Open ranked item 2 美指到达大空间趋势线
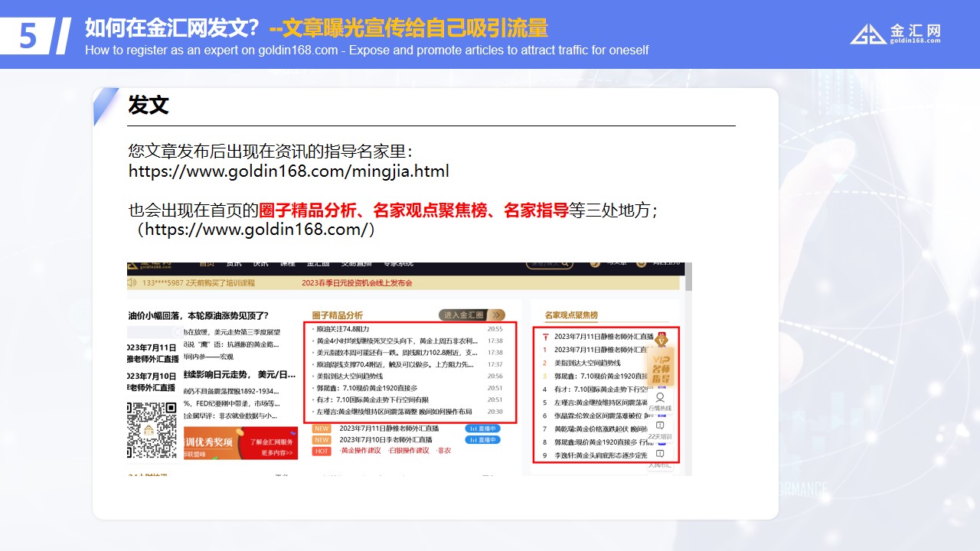 tap(587, 363)
